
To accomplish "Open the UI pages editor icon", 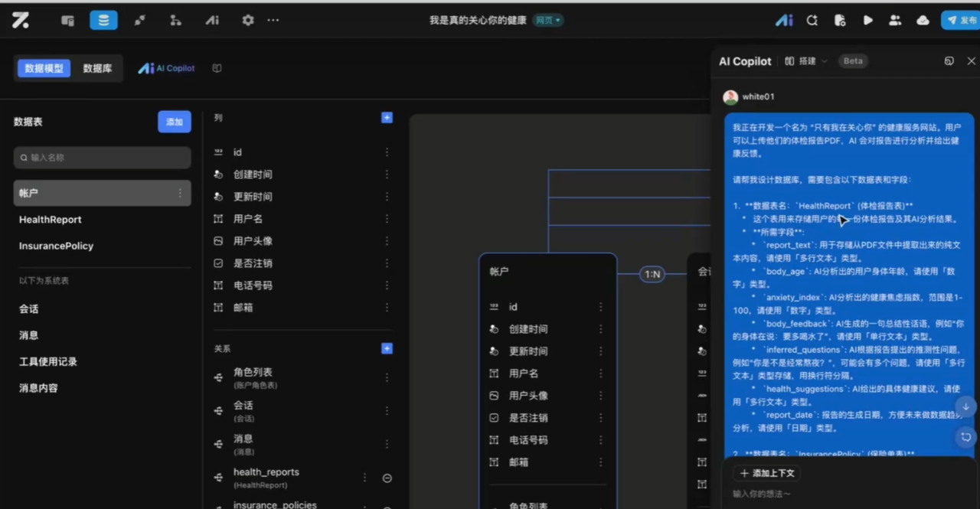I will pos(67,21).
